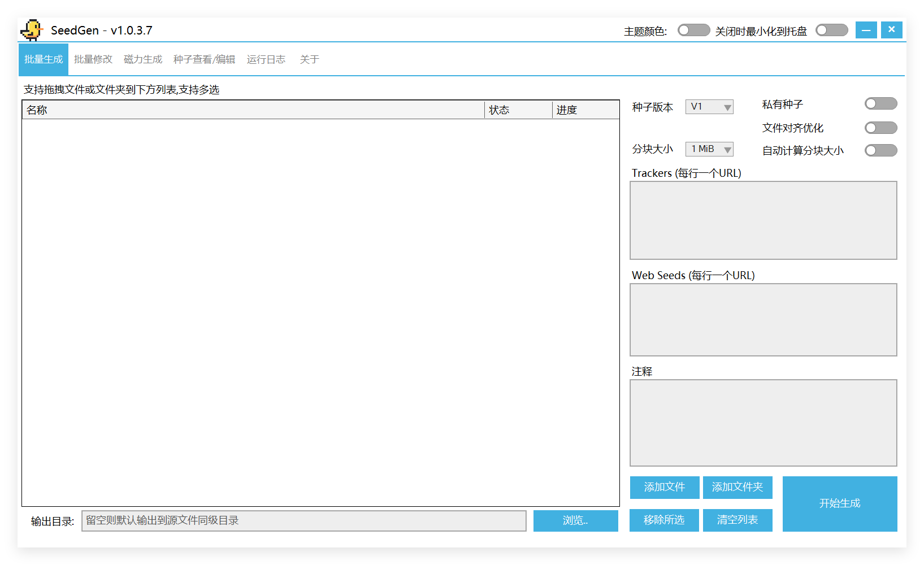
Task: Switch to the 批量修改 tab
Action: tap(93, 59)
